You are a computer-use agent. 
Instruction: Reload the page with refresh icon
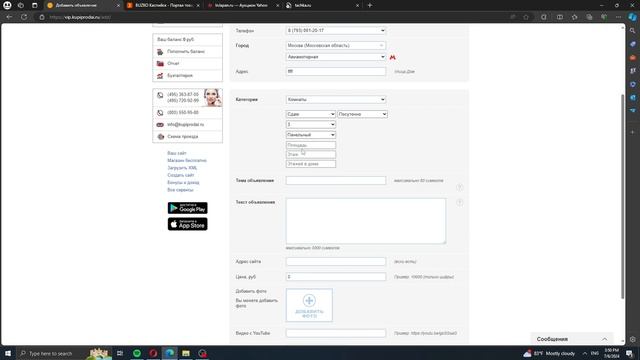(24, 17)
